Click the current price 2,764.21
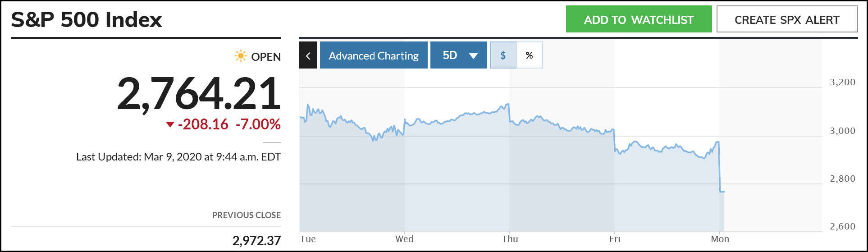This screenshot has height=252, width=868. pyautogui.click(x=199, y=94)
